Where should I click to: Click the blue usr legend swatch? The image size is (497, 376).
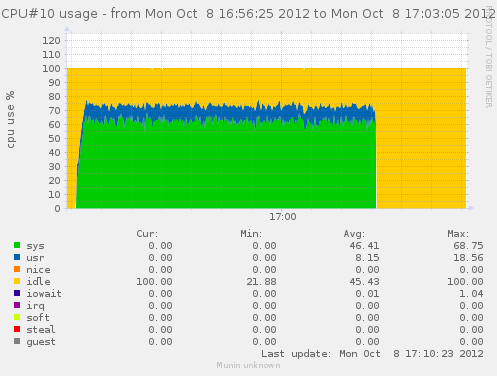[17, 257]
